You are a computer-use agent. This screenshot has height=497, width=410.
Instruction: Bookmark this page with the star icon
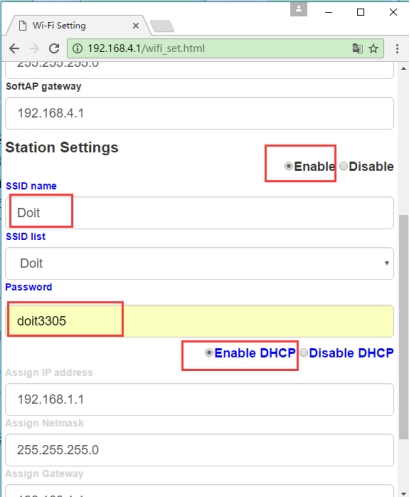coord(373,49)
